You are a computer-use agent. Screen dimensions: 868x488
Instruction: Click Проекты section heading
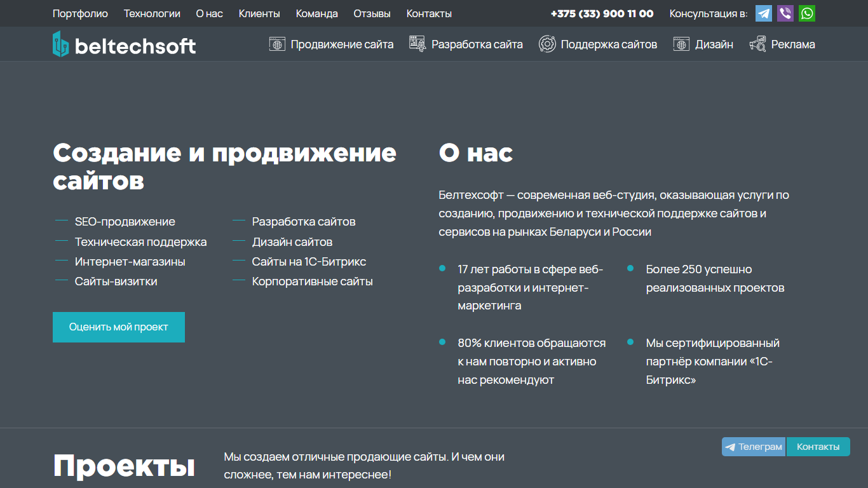[124, 466]
